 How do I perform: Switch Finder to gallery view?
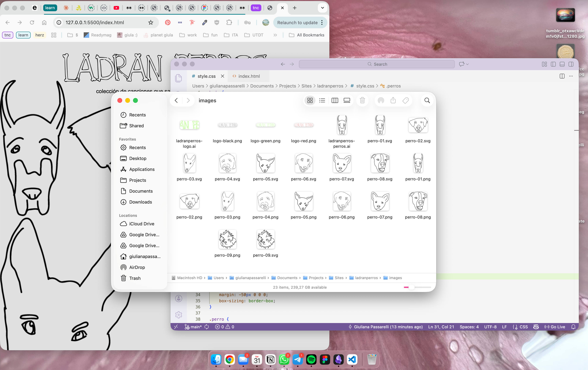[347, 100]
